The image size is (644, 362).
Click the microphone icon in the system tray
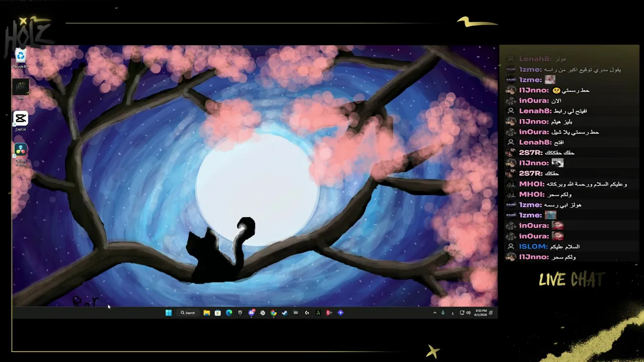[x=443, y=313]
